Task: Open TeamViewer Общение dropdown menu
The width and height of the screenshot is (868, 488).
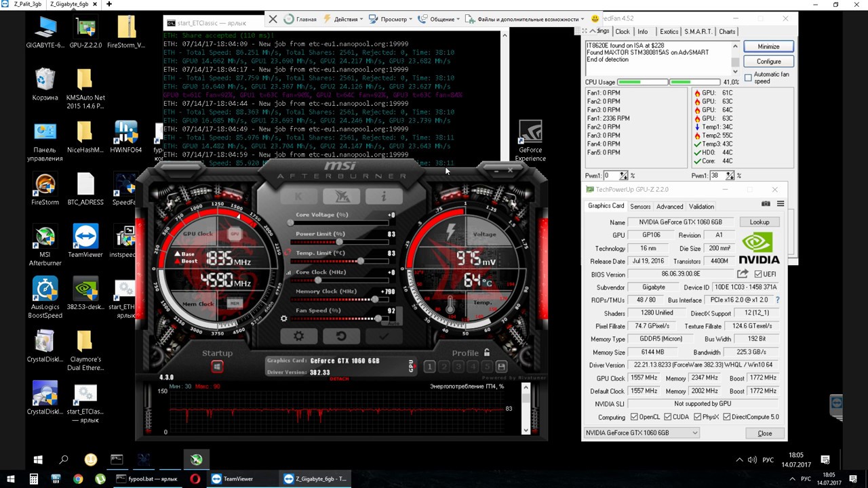Action: (438, 19)
